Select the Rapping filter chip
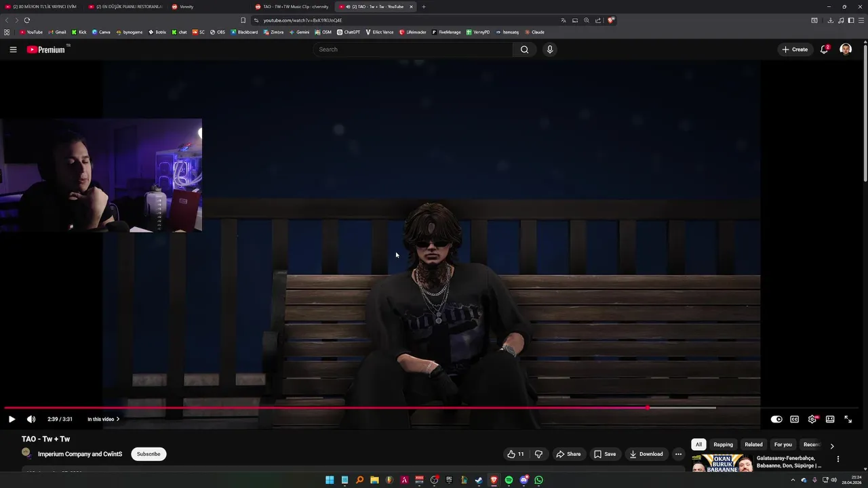Viewport: 868px width, 488px height. [723, 445]
